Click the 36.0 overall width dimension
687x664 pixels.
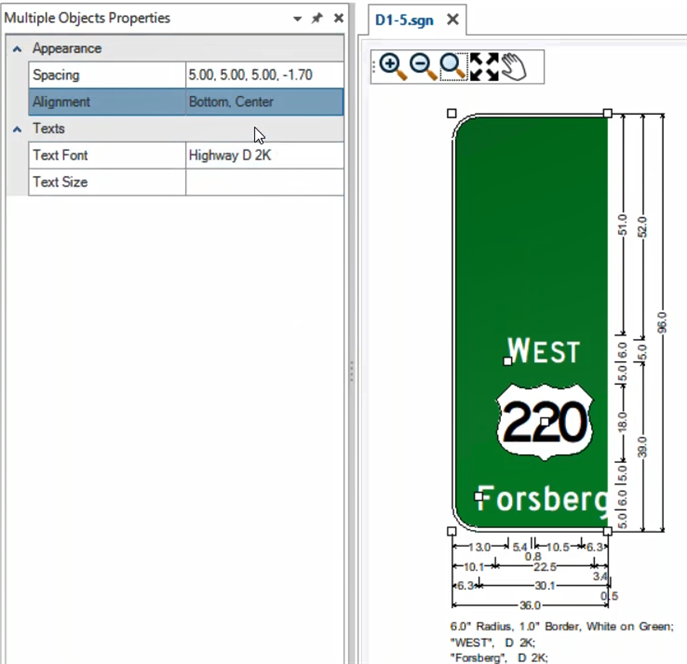click(x=530, y=605)
